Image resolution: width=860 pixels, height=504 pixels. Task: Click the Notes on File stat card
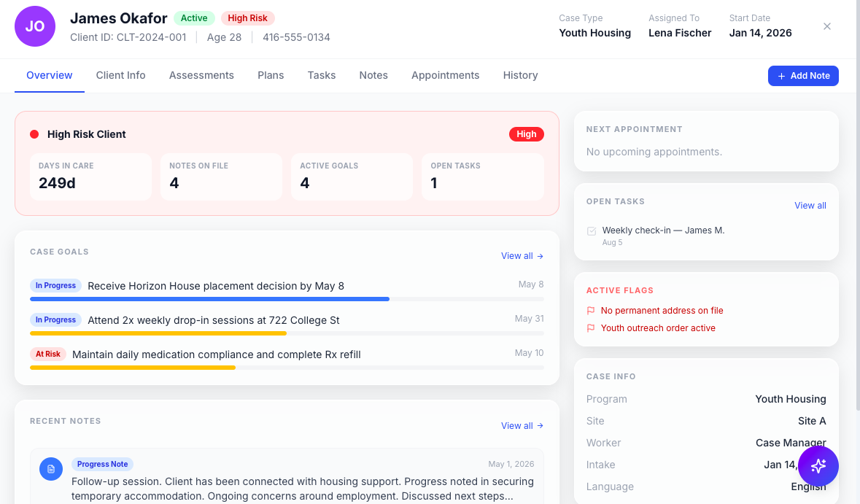221,177
